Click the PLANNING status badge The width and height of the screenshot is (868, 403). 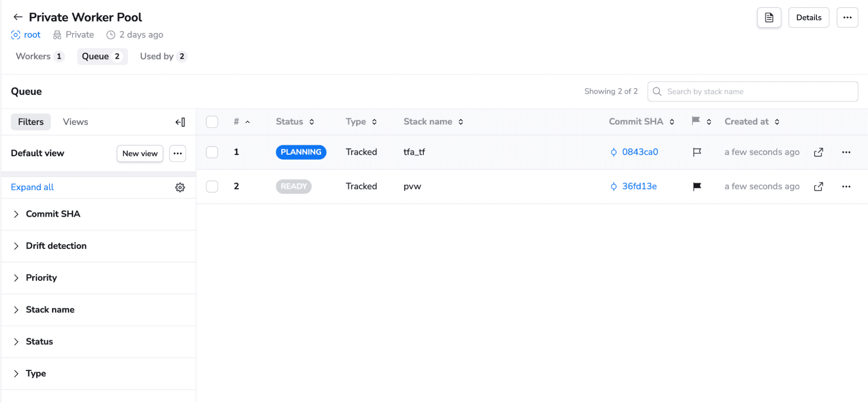click(x=301, y=152)
